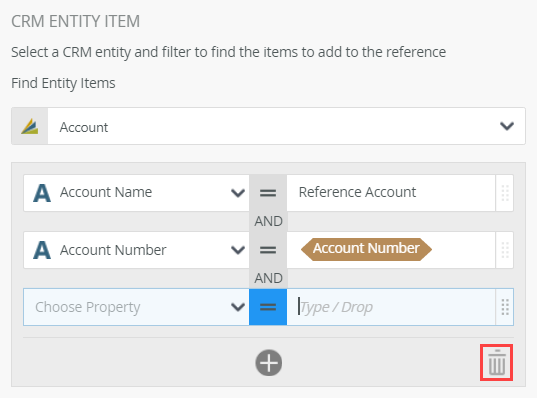Click equals operator on Account Name row
Viewport: 537px width, 398px height.
[268, 193]
